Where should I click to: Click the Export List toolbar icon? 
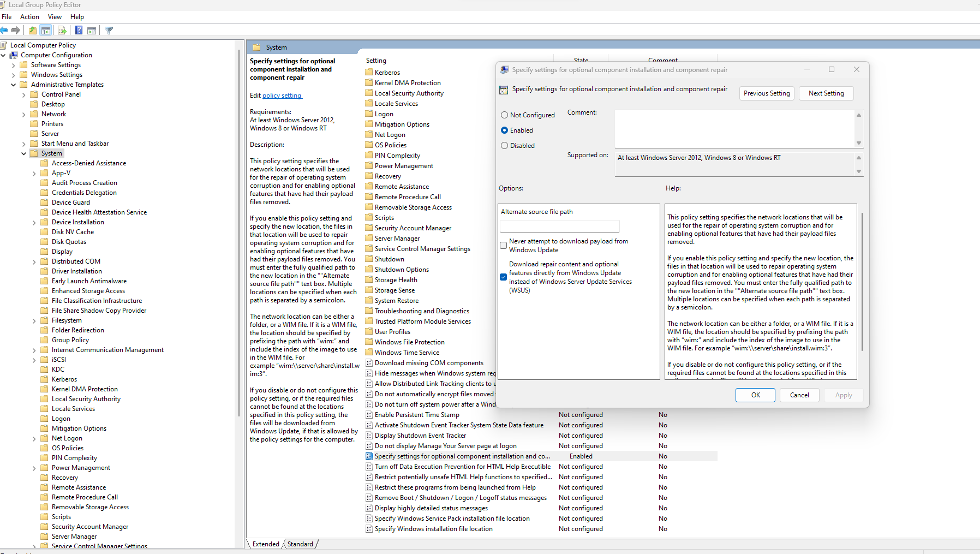pos(62,31)
